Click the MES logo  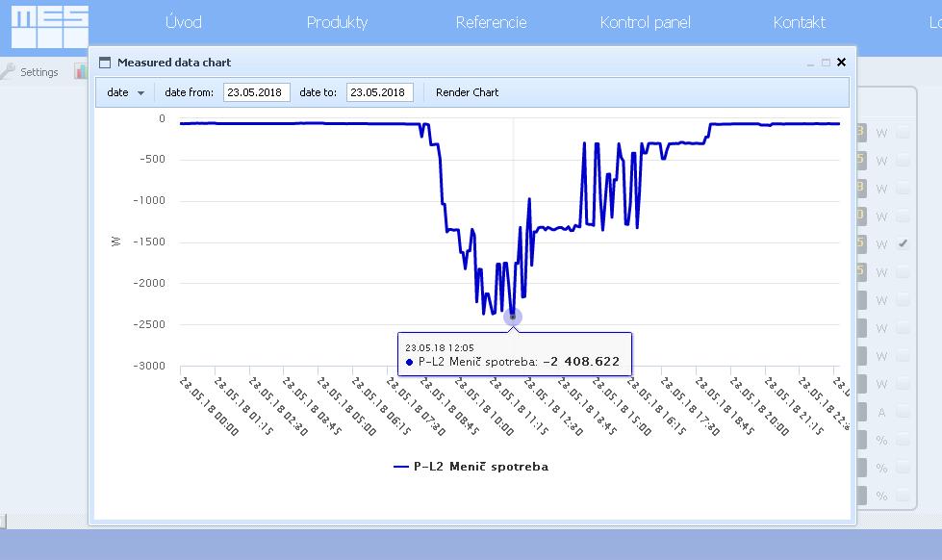pos(50,27)
